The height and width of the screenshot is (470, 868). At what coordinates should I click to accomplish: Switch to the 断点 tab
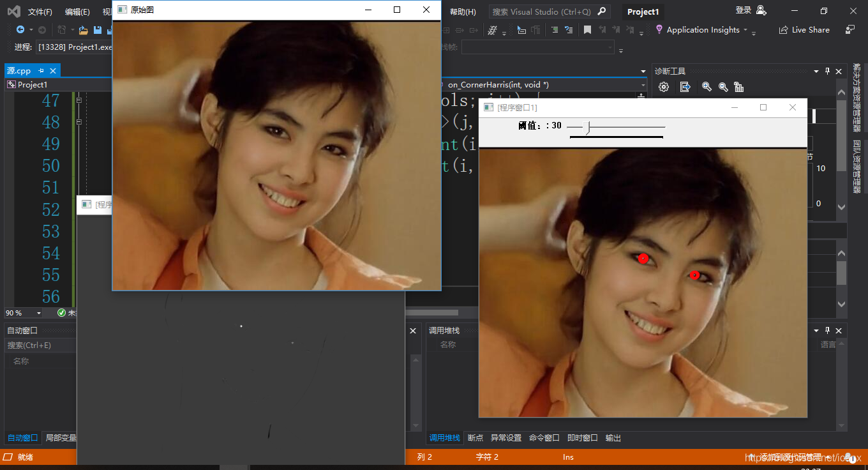tap(475, 438)
